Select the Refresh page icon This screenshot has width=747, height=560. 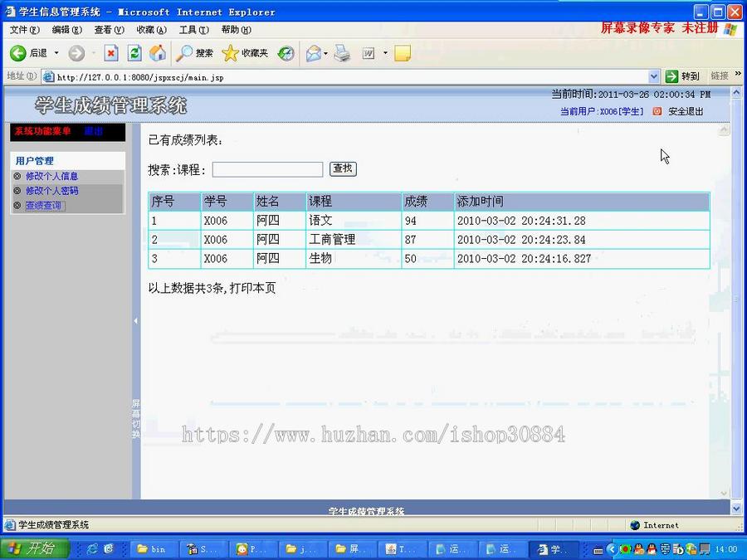pos(134,53)
